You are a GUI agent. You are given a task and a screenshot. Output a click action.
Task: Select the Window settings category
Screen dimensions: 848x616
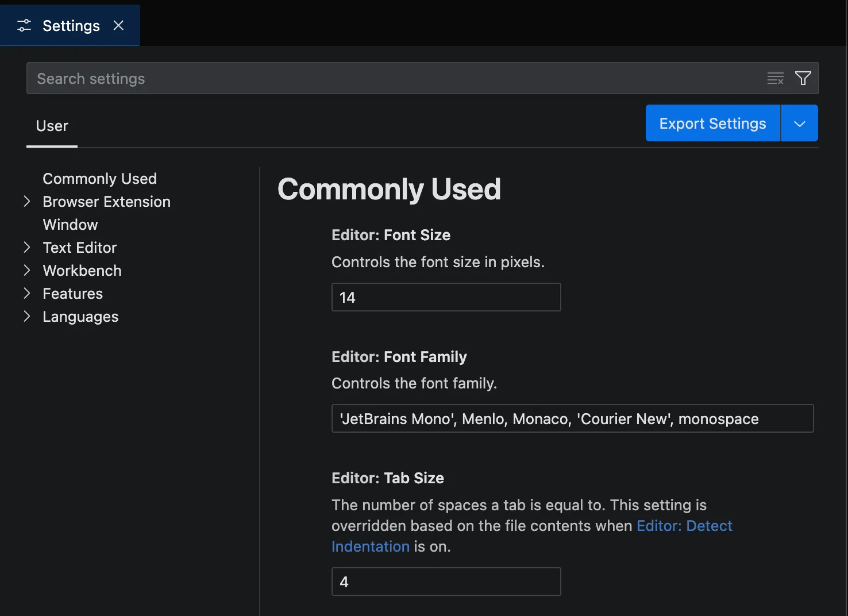pos(70,225)
